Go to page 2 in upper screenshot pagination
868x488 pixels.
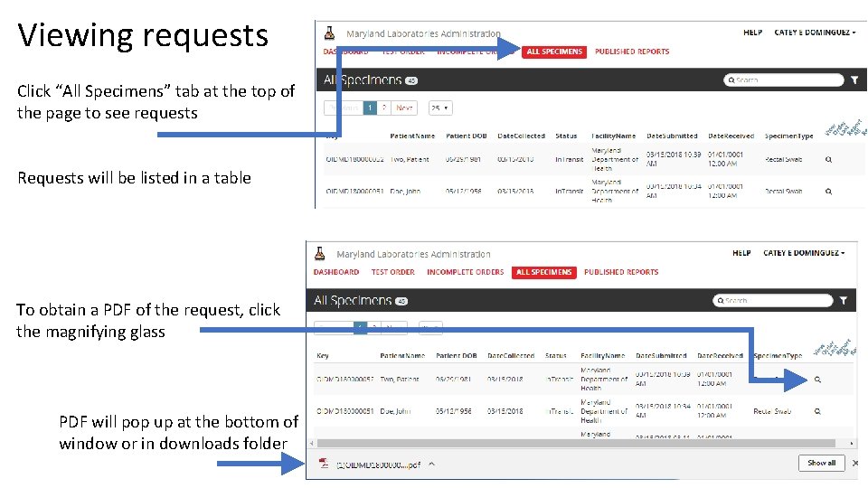383,108
